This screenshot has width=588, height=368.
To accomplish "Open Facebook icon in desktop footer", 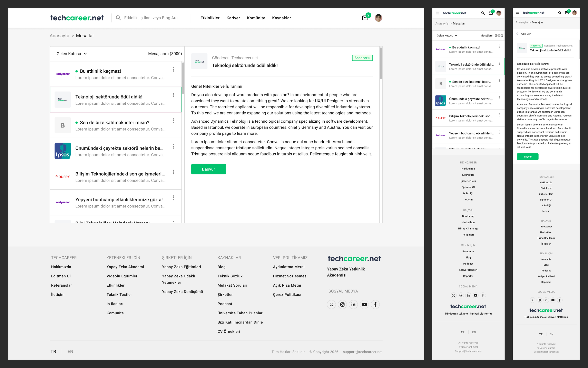I will pos(375,305).
